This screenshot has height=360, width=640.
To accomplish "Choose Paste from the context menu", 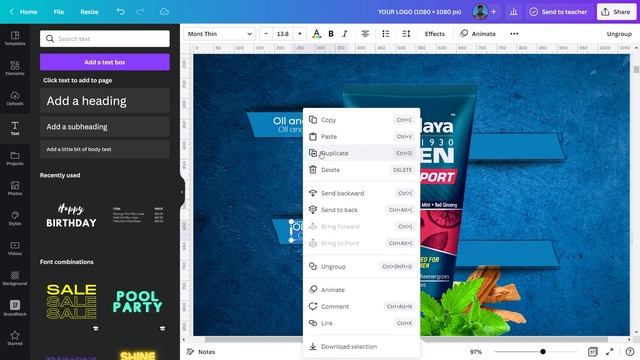I will pyautogui.click(x=362, y=136).
